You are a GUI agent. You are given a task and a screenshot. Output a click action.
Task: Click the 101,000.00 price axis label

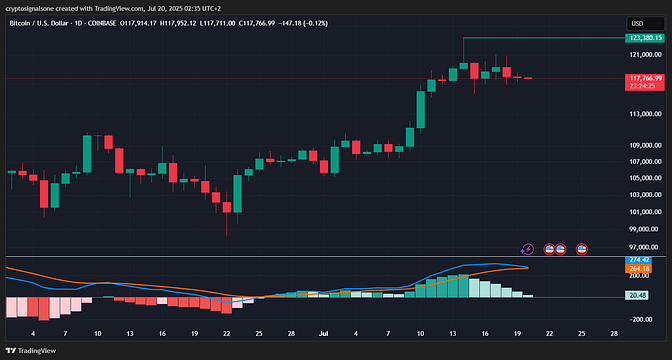point(644,212)
